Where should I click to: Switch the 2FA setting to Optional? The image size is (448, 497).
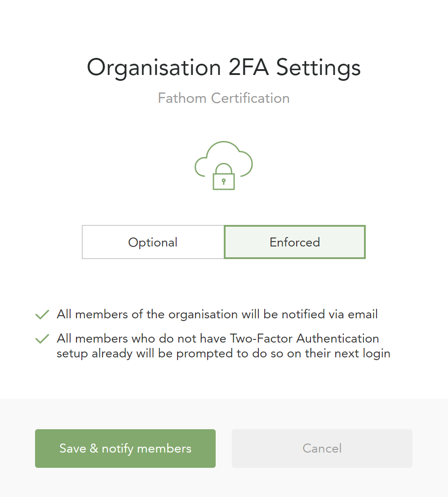coord(153,242)
